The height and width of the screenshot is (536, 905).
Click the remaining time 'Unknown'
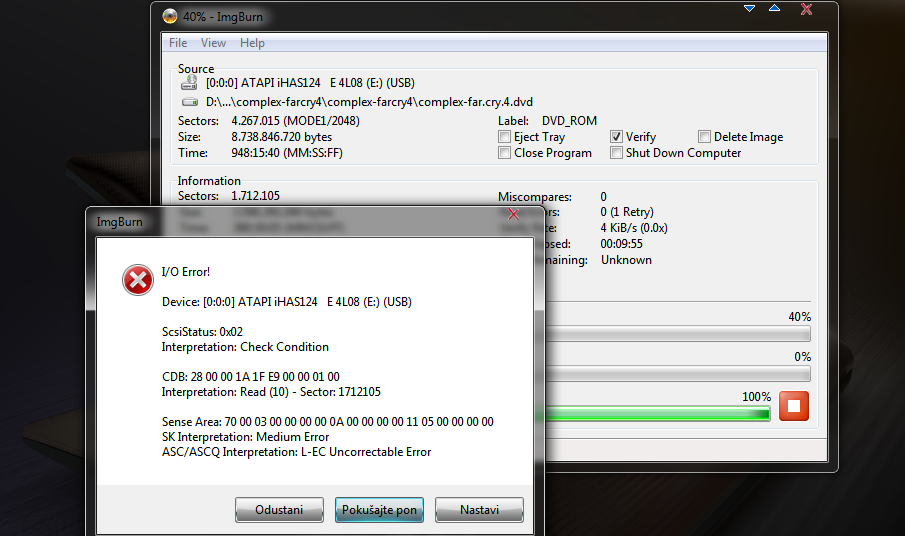pos(626,260)
